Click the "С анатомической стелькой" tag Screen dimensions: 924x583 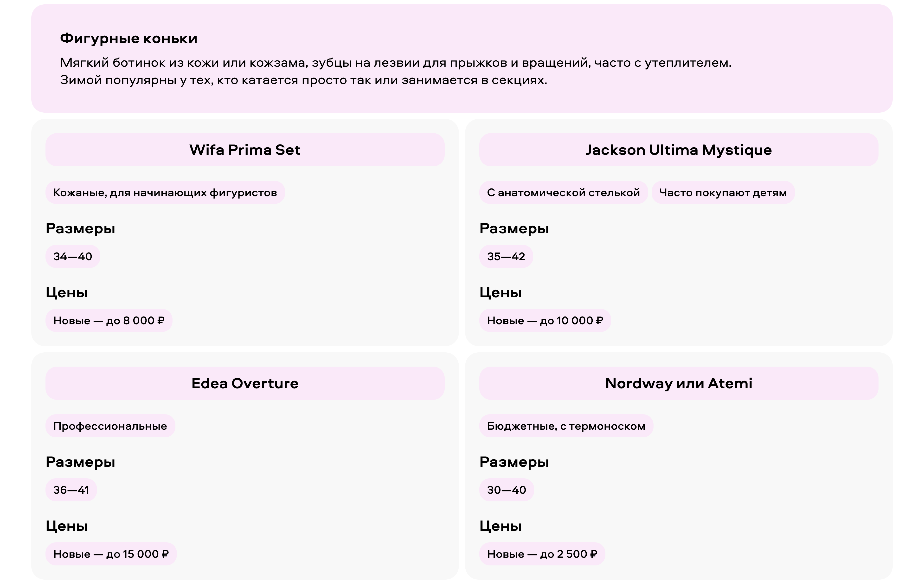563,192
